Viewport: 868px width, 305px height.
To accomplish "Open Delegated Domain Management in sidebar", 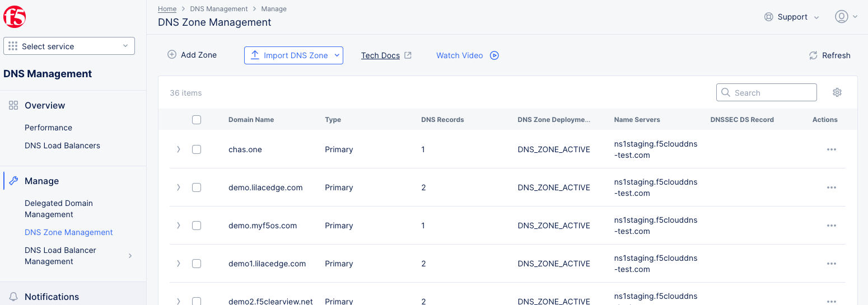I will [59, 209].
